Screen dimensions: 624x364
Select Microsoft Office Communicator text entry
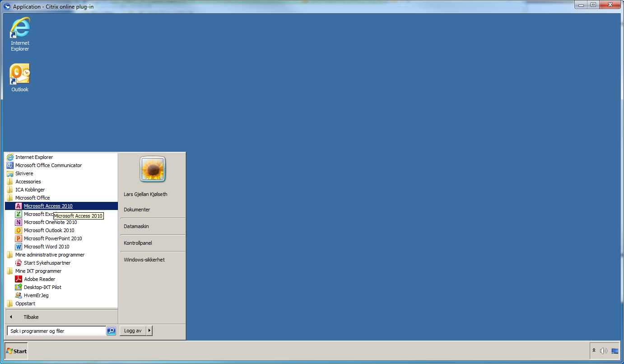pos(48,165)
